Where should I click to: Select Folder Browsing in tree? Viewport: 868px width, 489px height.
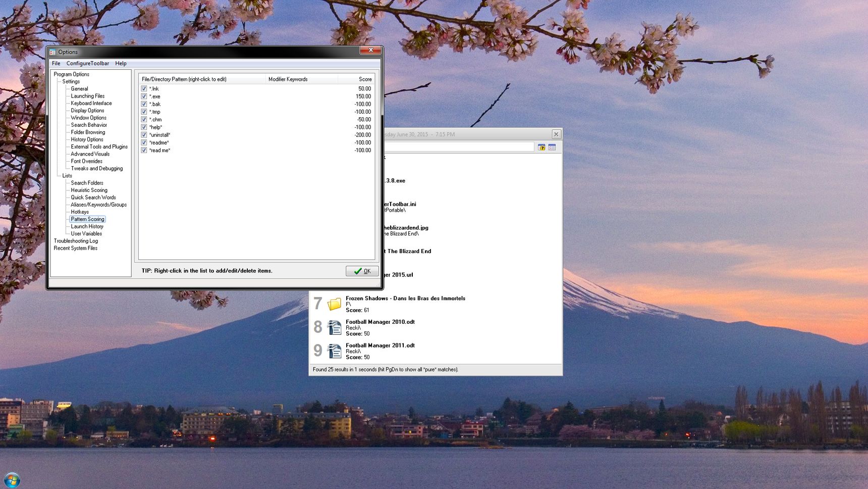88,132
